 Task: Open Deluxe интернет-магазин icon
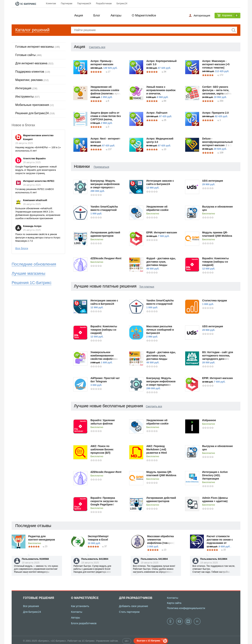[x=192, y=145]
